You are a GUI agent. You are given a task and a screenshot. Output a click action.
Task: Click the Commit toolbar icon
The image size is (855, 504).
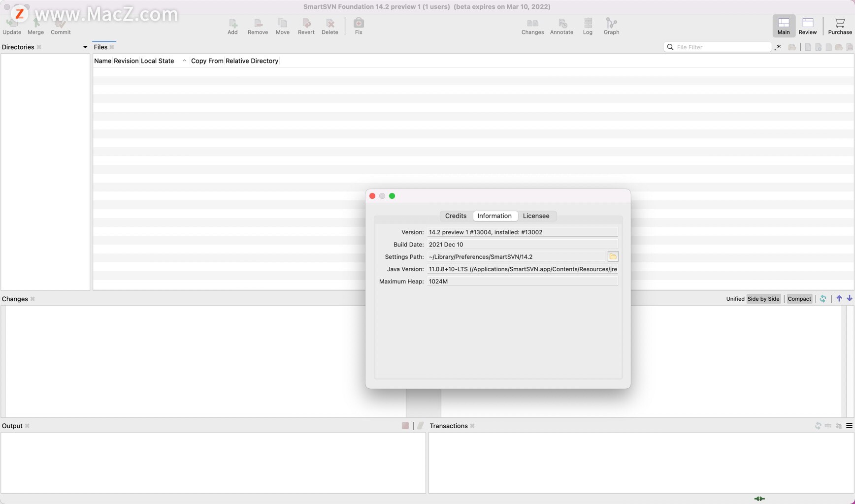61,26
